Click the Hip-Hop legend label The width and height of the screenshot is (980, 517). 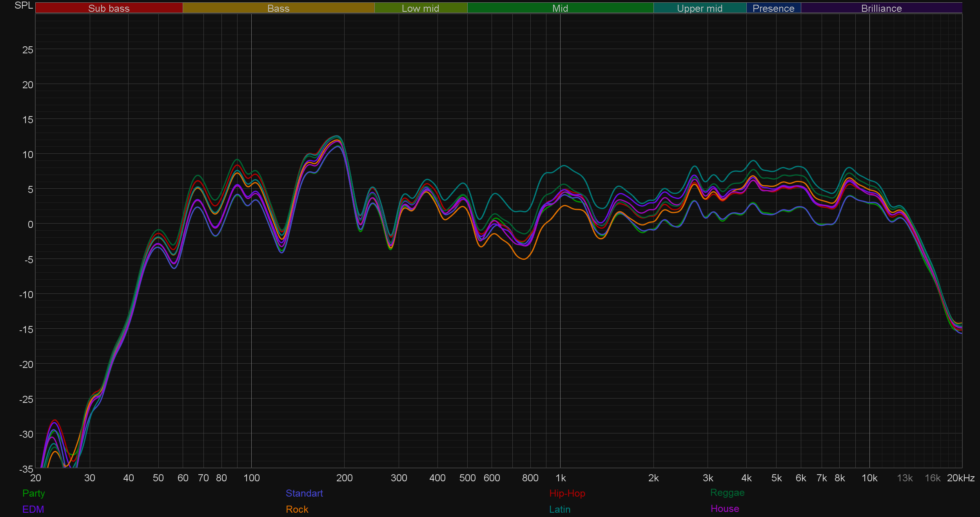pyautogui.click(x=567, y=493)
